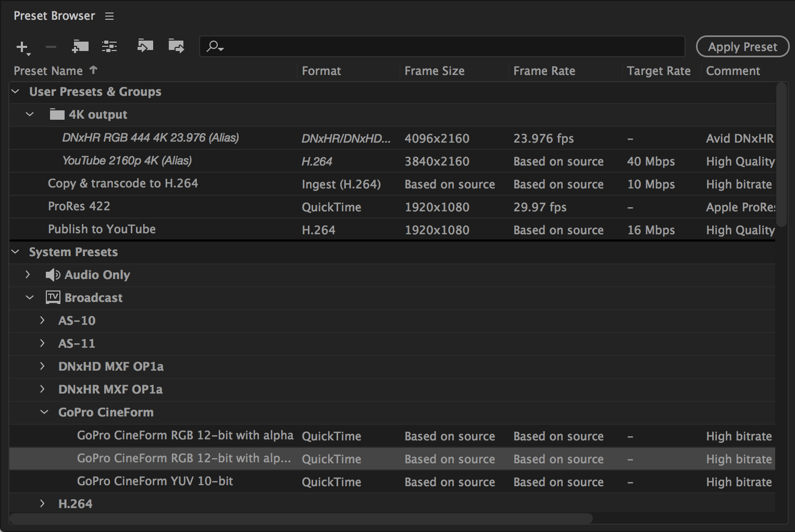
Task: Export the selected preset
Action: pyautogui.click(x=176, y=46)
